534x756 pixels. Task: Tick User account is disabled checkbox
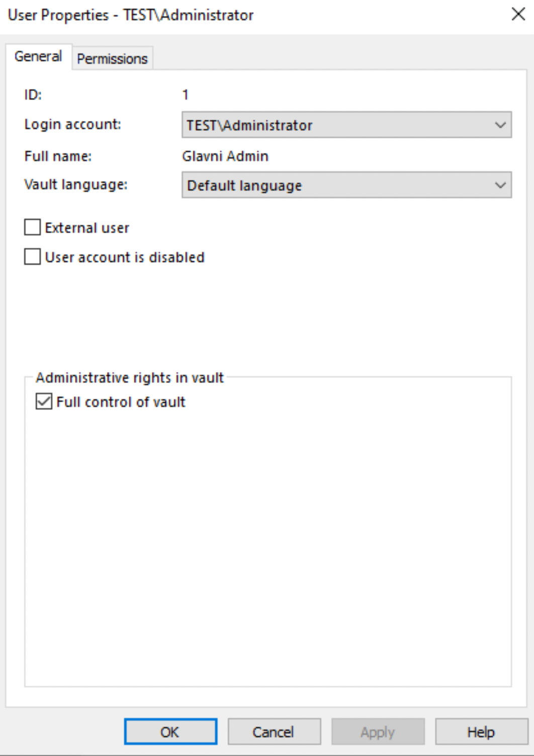pos(33,257)
